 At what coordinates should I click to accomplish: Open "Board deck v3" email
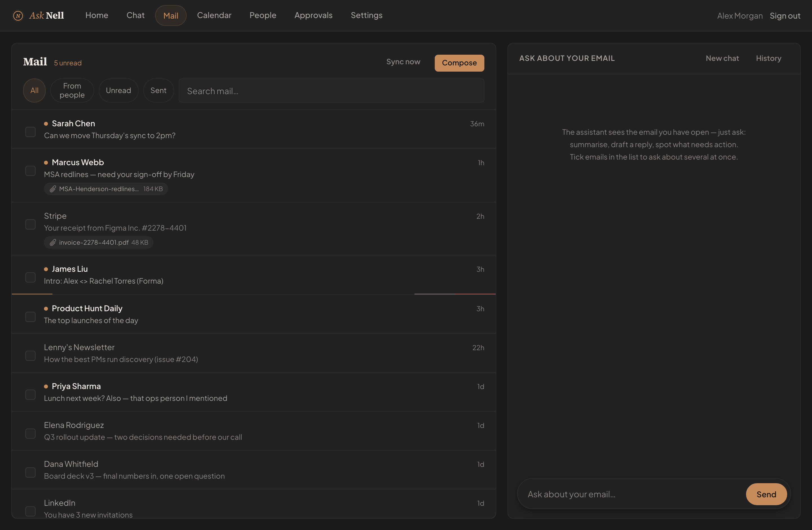134,476
